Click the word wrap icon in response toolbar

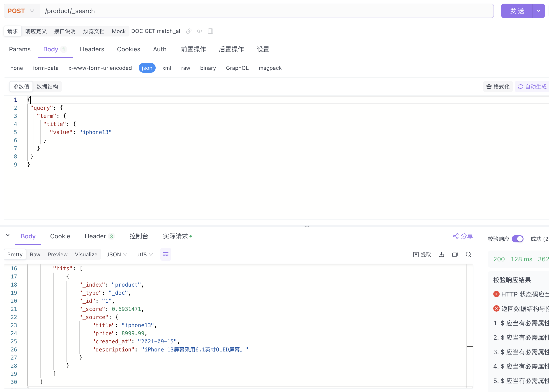pos(166,254)
